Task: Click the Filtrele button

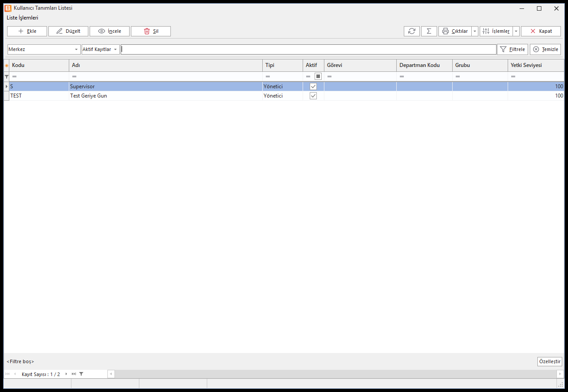Action: click(513, 49)
